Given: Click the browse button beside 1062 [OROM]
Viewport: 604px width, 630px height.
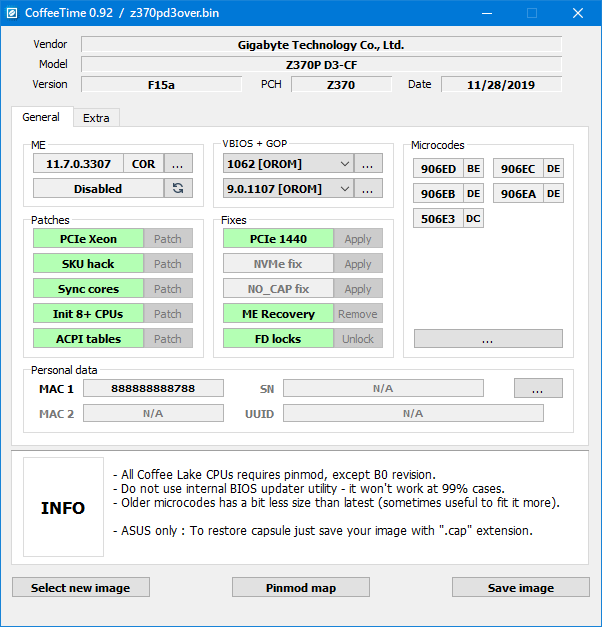Looking at the screenshot, I should click(x=368, y=164).
